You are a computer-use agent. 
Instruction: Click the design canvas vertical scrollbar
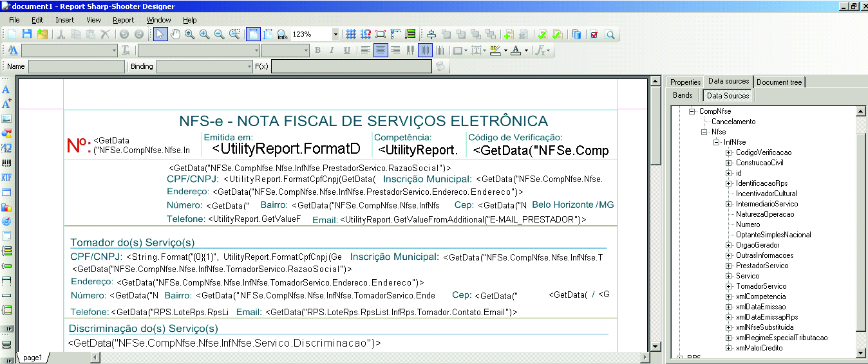[x=656, y=215]
